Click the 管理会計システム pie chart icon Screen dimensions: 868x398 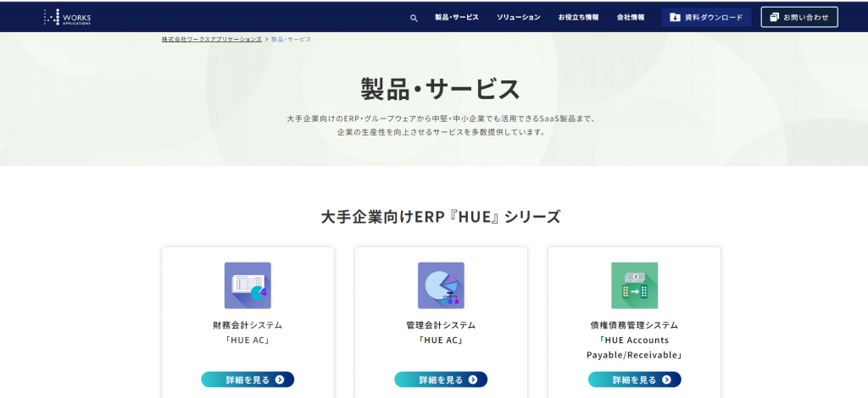click(441, 285)
